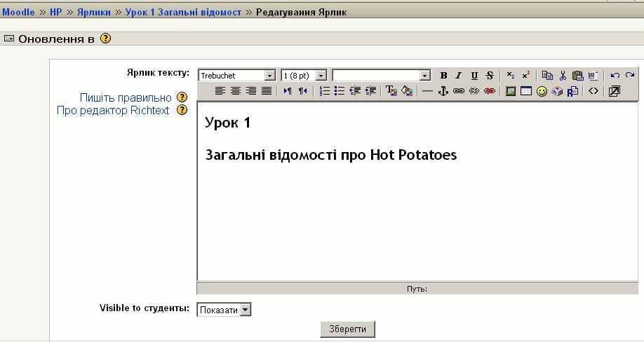
Task: Create an anchor
Action: (443, 91)
